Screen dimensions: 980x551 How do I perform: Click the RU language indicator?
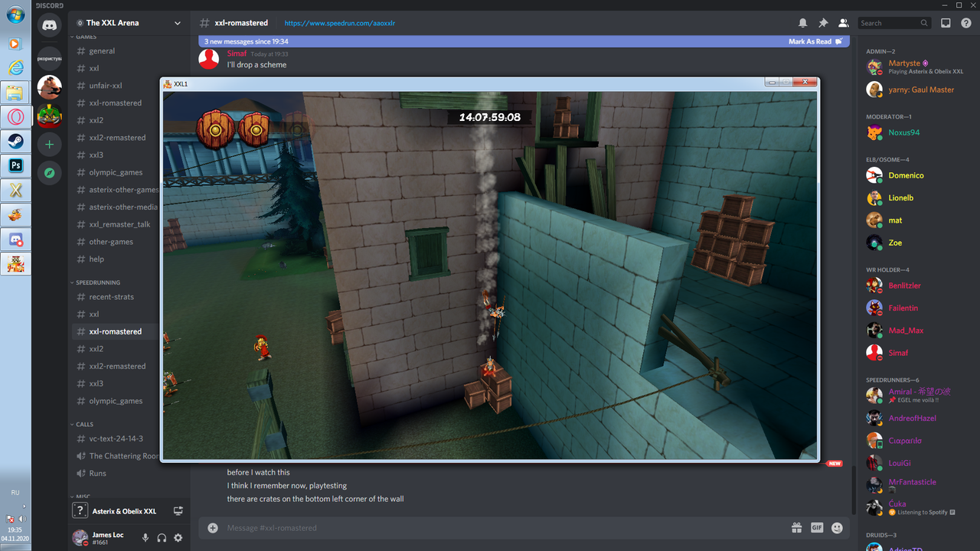[15, 493]
